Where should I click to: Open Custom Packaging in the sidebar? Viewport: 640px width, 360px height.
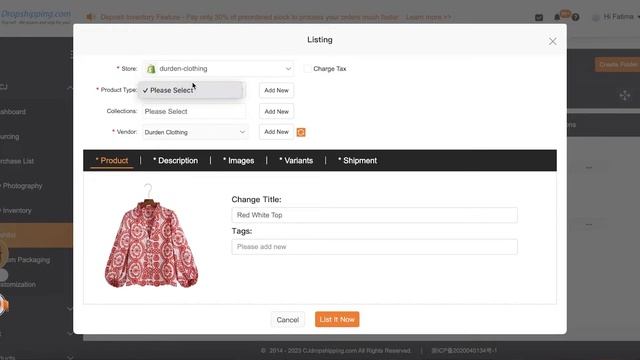pyautogui.click(x=27, y=260)
